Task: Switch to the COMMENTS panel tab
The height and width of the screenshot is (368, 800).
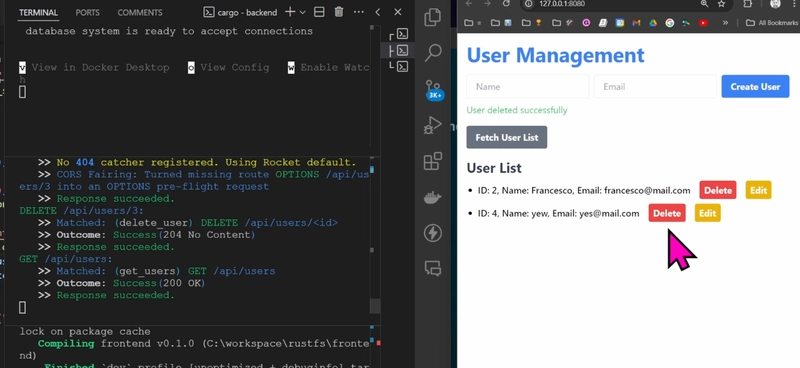Action: (140, 13)
